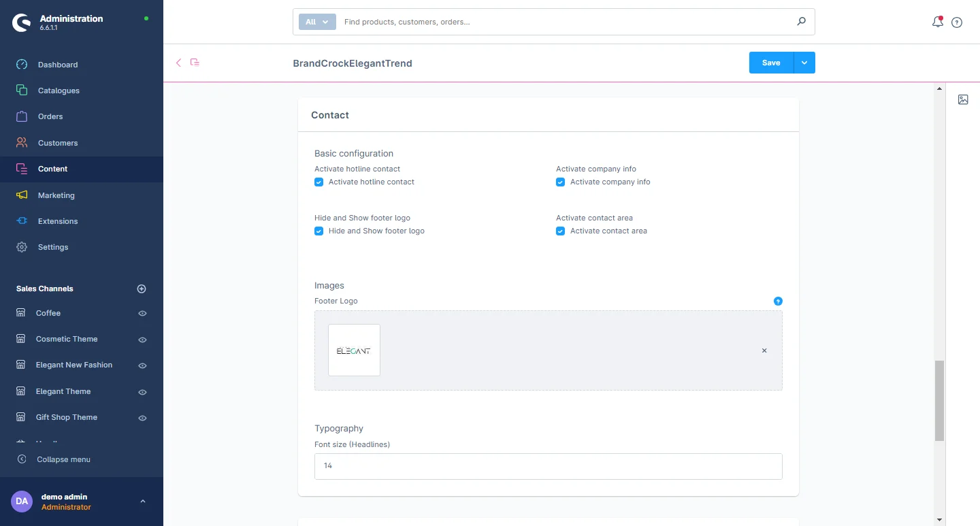Click the help question mark icon

[957, 22]
